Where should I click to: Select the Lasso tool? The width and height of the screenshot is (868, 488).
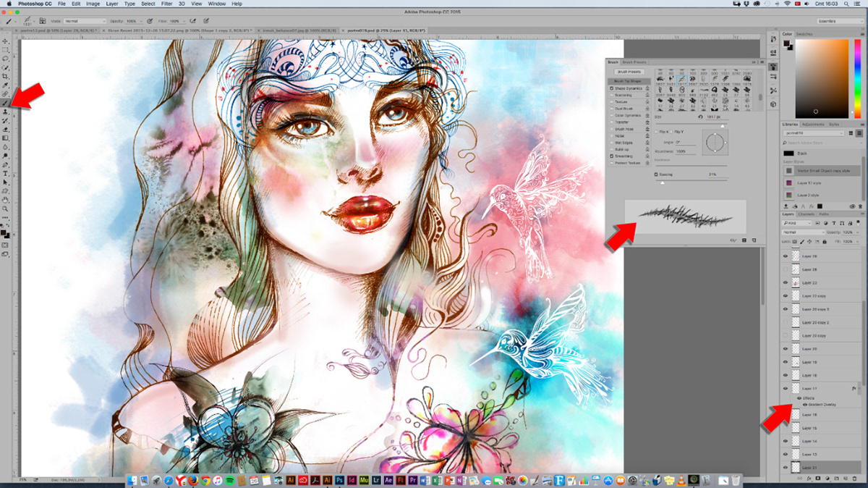click(6, 58)
